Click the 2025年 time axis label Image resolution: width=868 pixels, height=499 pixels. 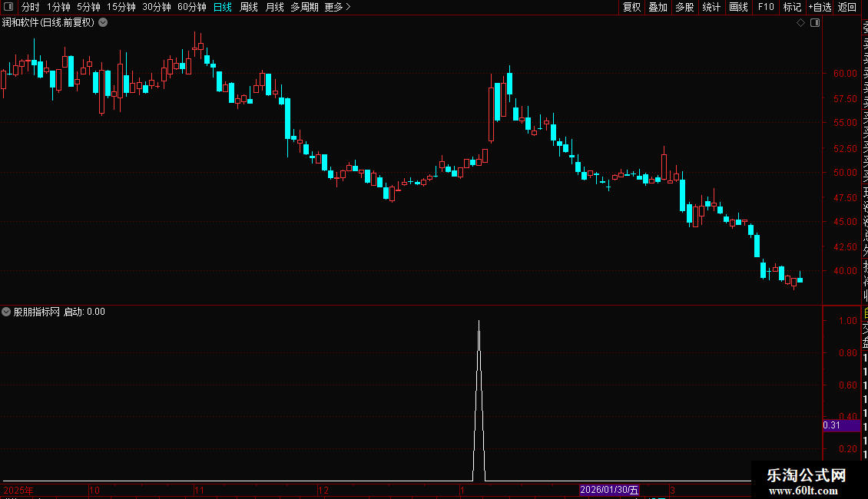click(18, 490)
